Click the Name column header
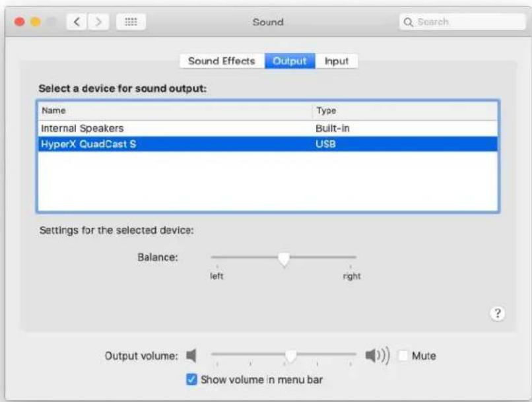Image resolution: width=532 pixels, height=402 pixels. [x=175, y=111]
